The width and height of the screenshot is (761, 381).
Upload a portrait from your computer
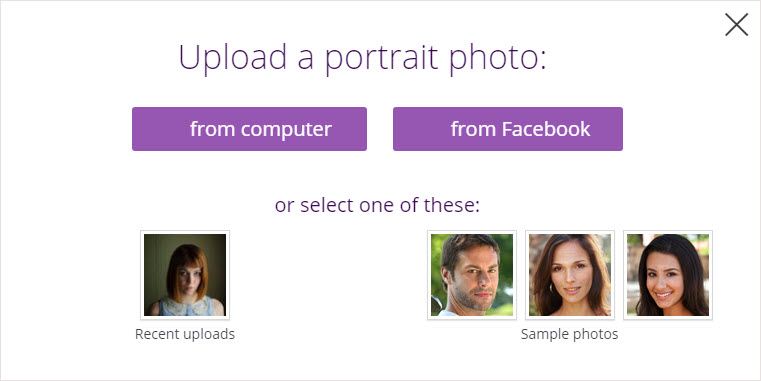(x=249, y=129)
